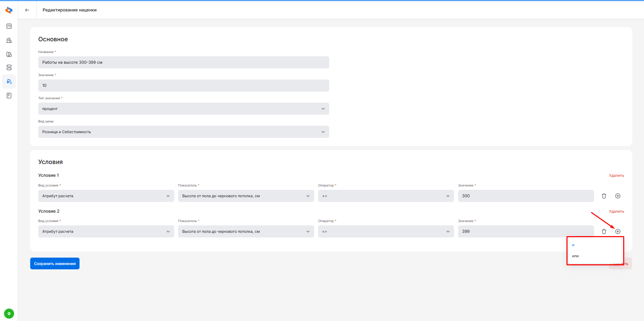Click the trash icon for Условие 1
This screenshot has width=644, height=321.
coord(604,196)
